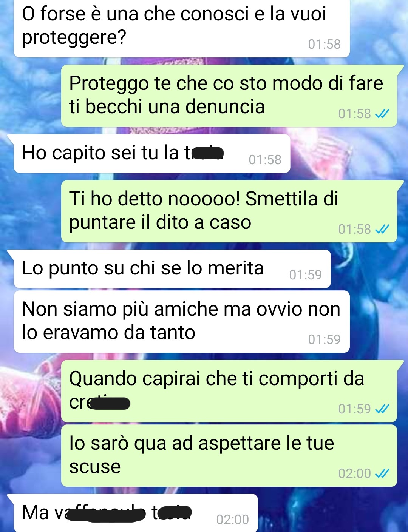Tap the message 'Lo punto su chi se lo merita'
Image resolution: width=408 pixels, height=532 pixels.
[172, 269]
